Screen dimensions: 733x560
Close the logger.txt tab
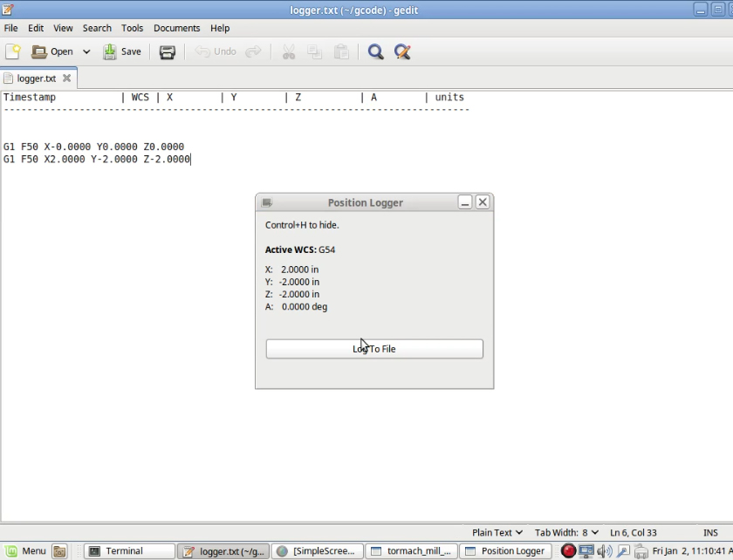click(66, 79)
